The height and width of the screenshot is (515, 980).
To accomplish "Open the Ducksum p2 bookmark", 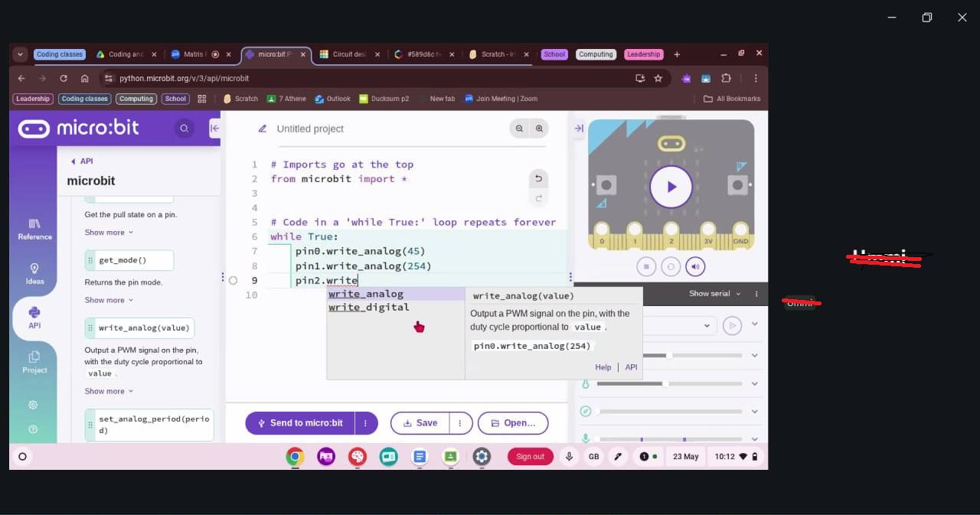I will click(x=384, y=99).
